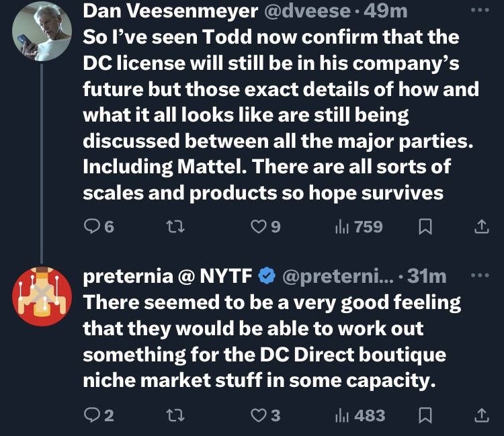
Task: Open preternia's profile avatar
Action: (42, 296)
